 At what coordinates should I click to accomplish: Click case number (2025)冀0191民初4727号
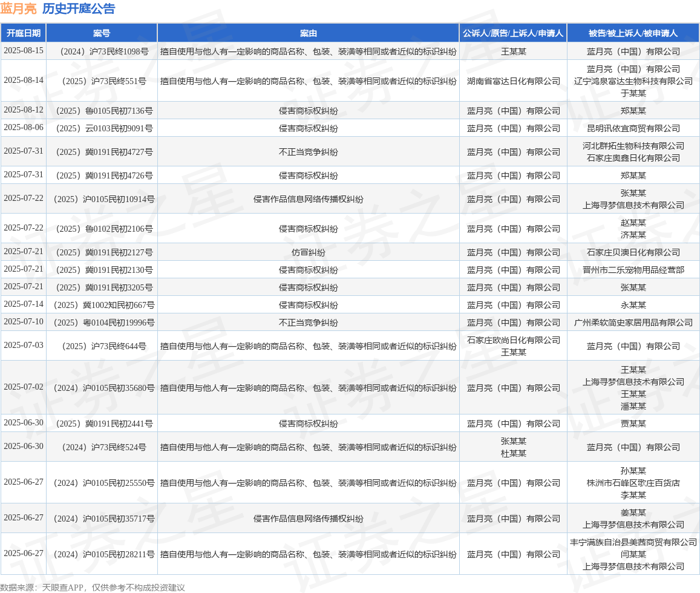(101, 152)
